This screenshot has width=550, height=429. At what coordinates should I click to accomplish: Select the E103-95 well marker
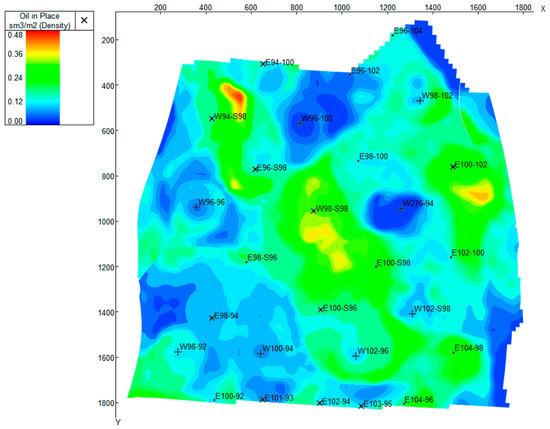361,406
